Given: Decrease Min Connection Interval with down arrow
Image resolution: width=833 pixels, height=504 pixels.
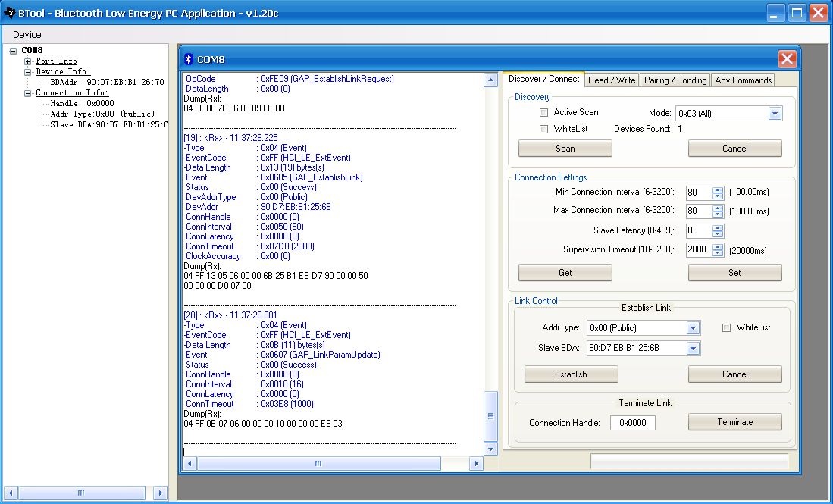Looking at the screenshot, I should click(718, 196).
